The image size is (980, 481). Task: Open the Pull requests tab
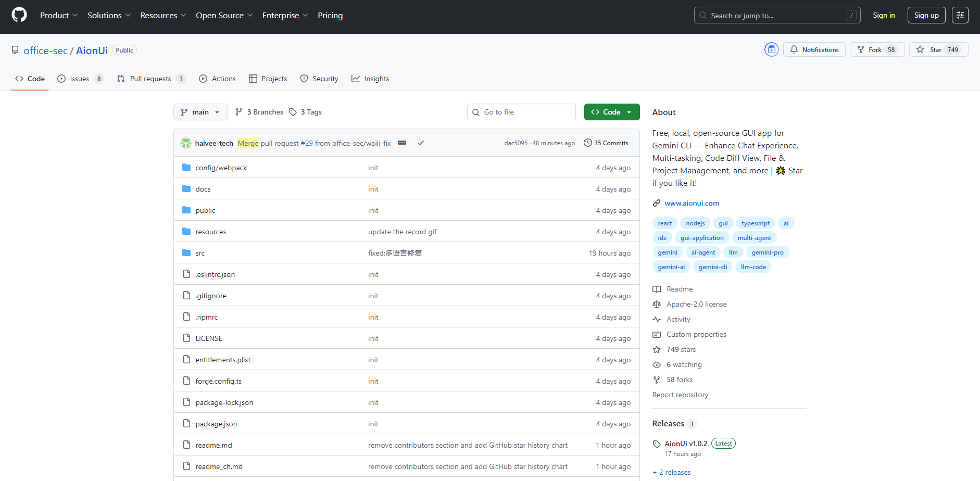pyautogui.click(x=150, y=79)
